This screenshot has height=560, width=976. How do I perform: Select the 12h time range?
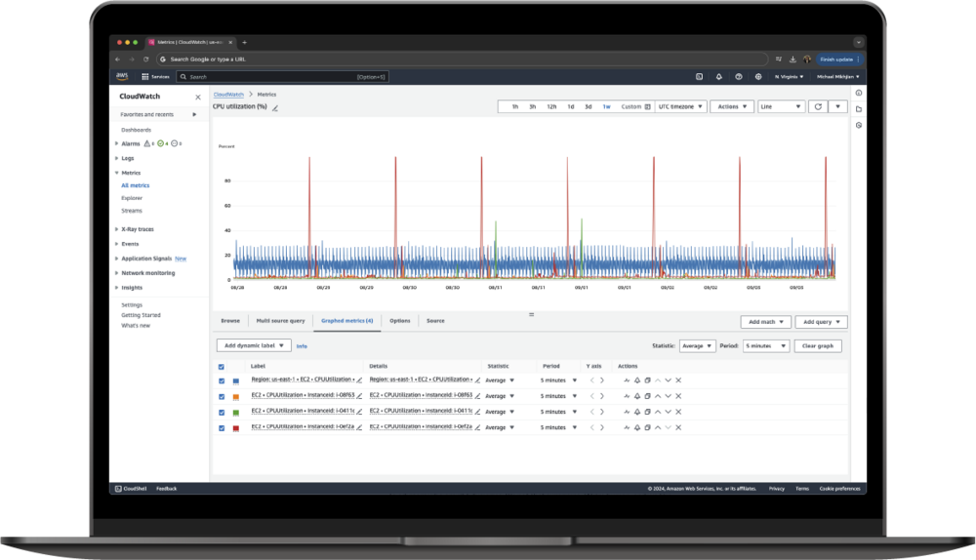click(x=551, y=107)
